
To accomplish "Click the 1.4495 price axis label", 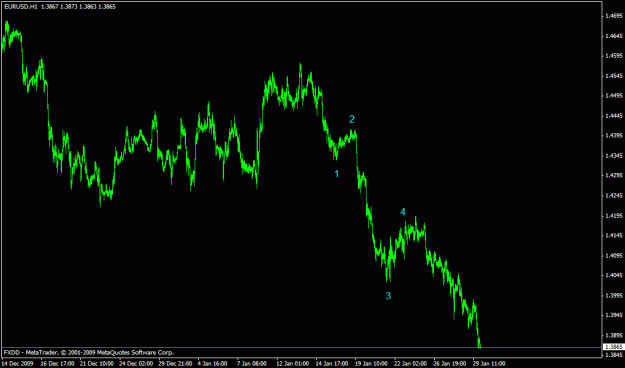I will pyautogui.click(x=614, y=96).
